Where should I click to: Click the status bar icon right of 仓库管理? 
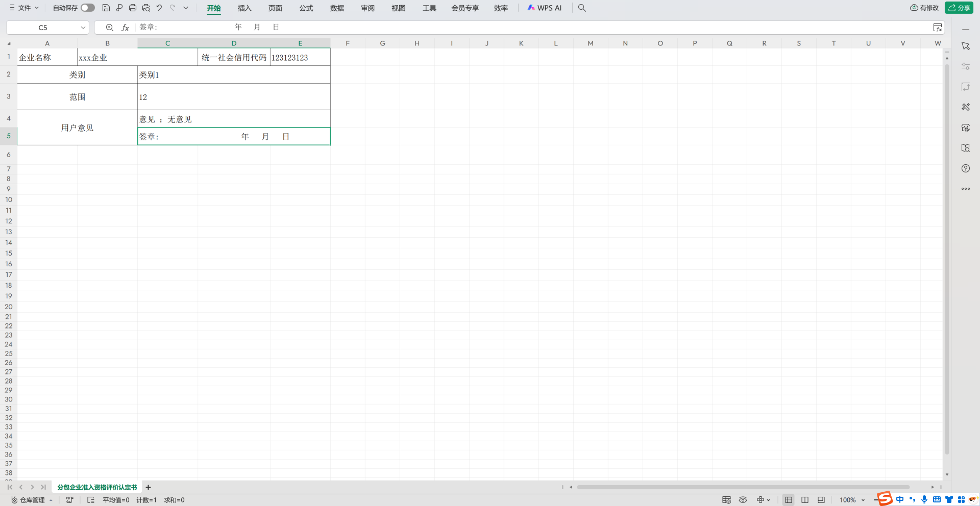coord(69,500)
